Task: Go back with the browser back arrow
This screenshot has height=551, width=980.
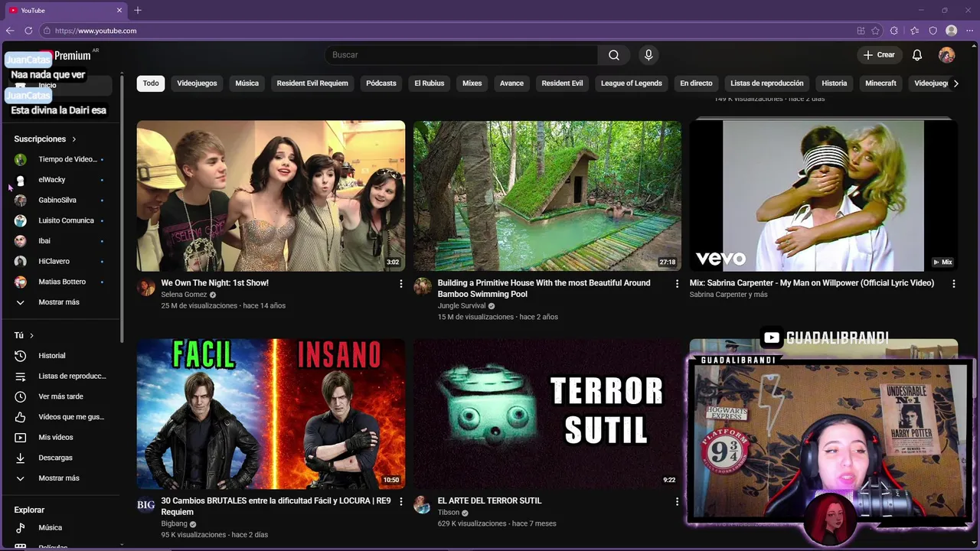Action: click(10, 31)
